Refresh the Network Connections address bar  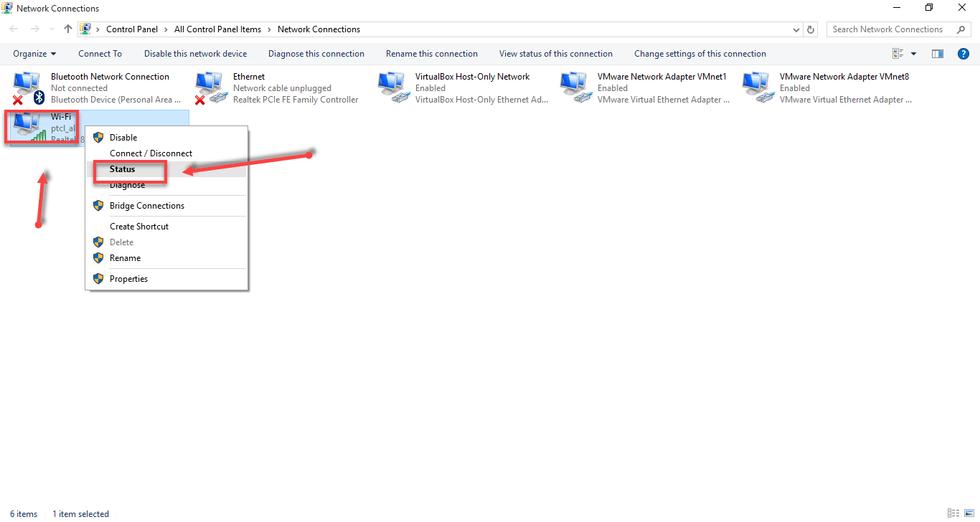click(811, 29)
